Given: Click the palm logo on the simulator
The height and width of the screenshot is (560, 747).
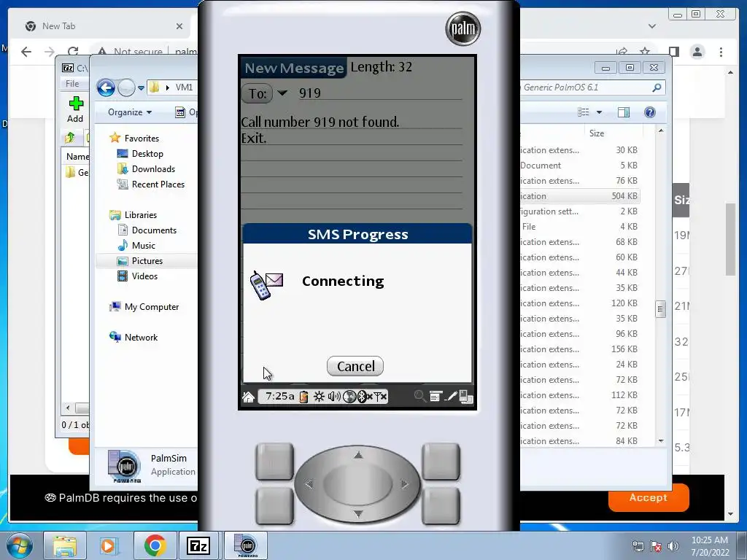Looking at the screenshot, I should click(462, 28).
